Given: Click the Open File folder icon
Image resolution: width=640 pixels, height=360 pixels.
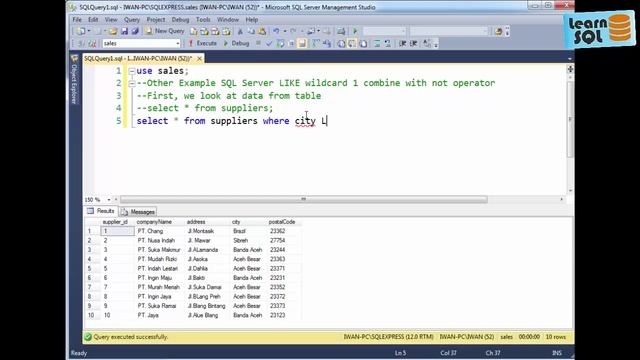Looking at the screenshot, I should 113,31.
